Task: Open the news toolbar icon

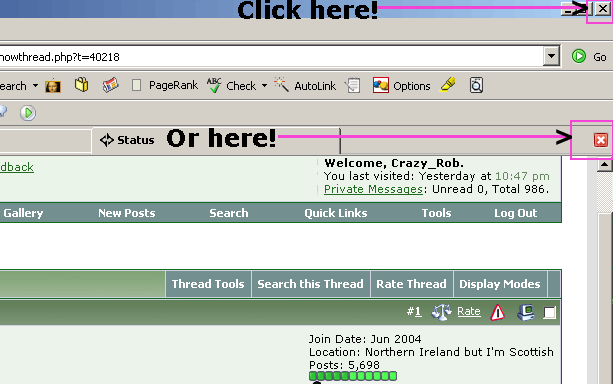Action: point(111,85)
